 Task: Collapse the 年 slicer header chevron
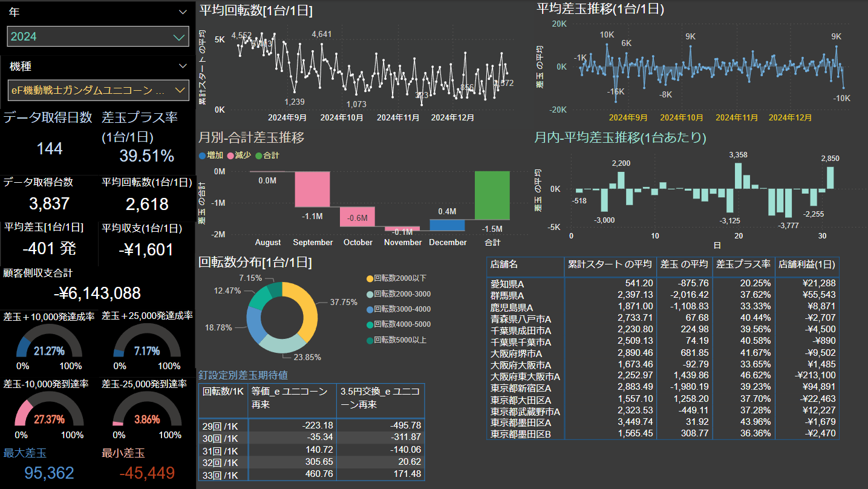[183, 12]
